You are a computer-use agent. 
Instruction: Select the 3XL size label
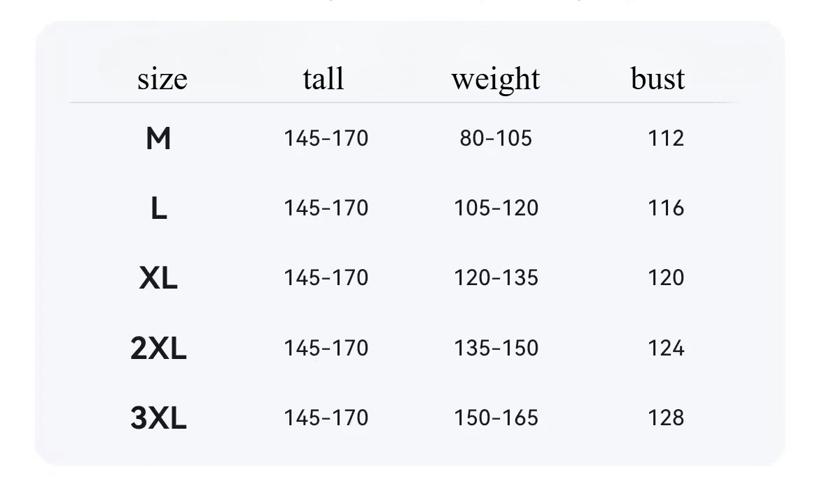point(158,418)
